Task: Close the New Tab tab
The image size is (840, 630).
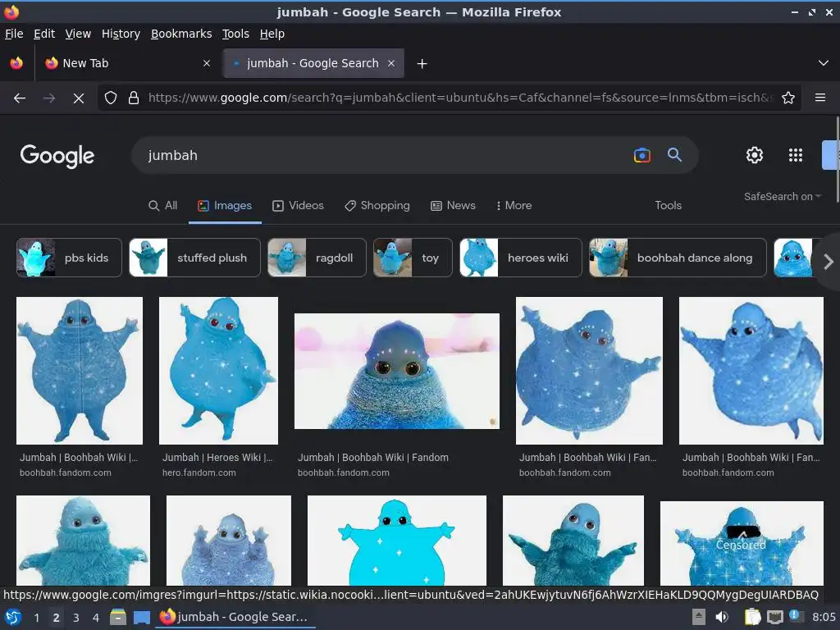Action: click(207, 63)
